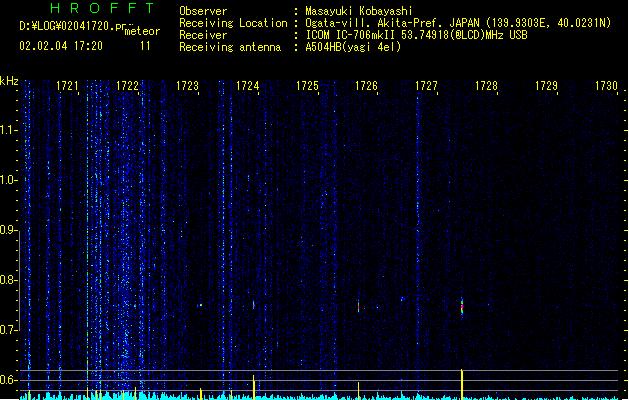
Task: Click the 'meteor' label
Action: coord(142,31)
